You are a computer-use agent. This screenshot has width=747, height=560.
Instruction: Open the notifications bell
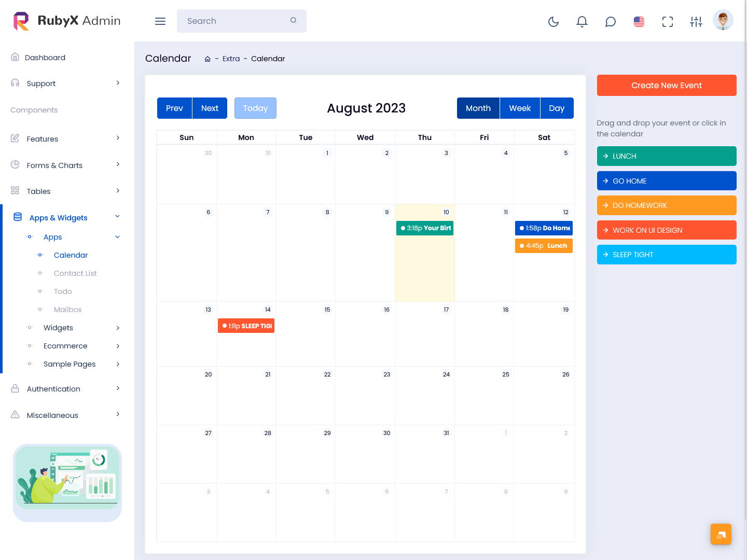[x=582, y=21]
